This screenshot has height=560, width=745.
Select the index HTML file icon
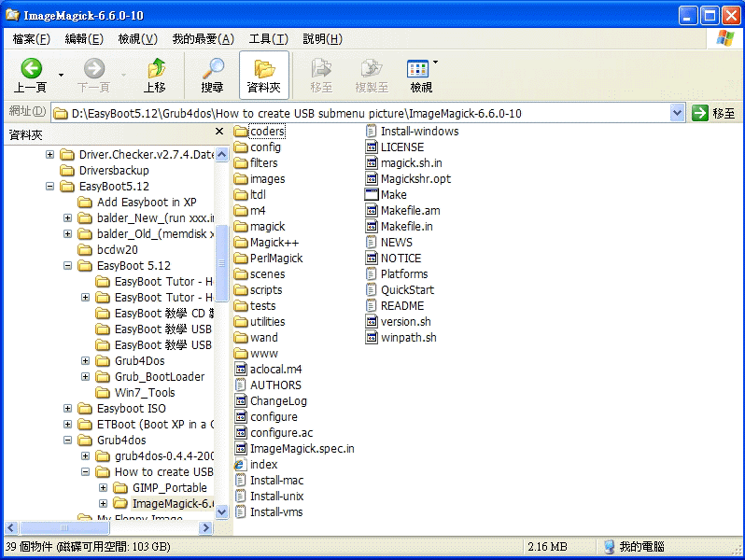pos(241,465)
